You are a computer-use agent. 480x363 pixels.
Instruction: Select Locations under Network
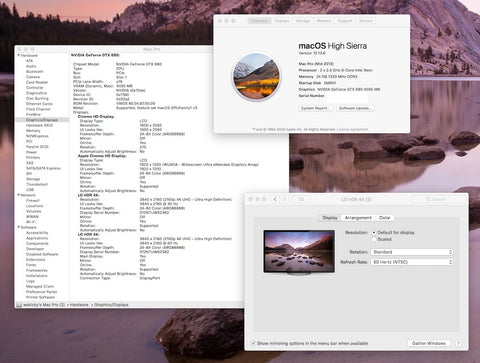point(34,206)
